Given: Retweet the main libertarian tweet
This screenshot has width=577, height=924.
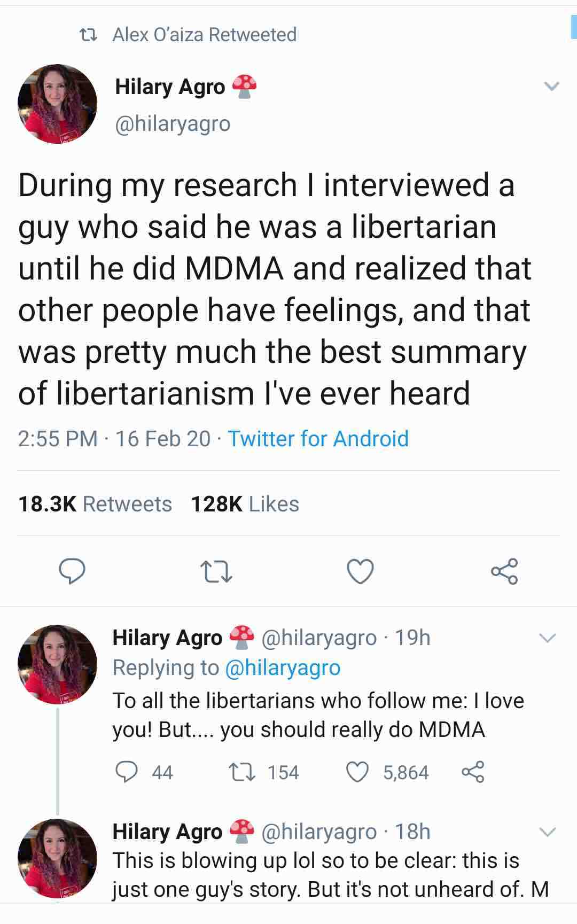Looking at the screenshot, I should tap(216, 571).
